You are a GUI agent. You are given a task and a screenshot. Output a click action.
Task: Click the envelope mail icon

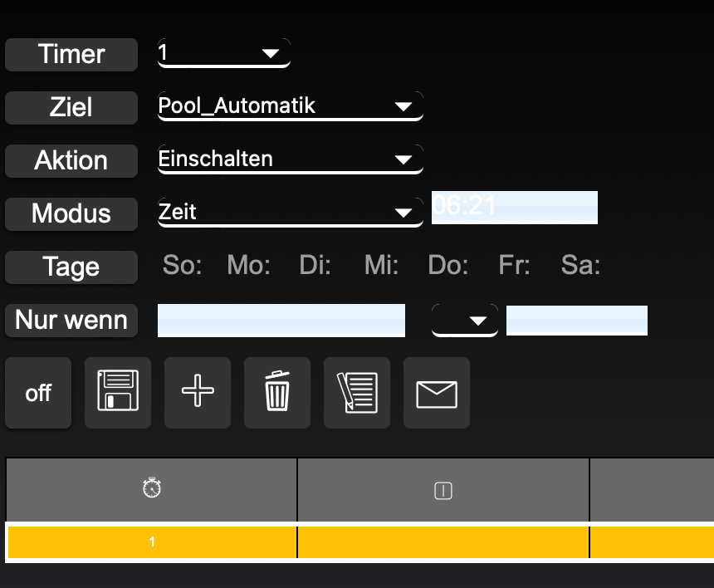point(437,393)
